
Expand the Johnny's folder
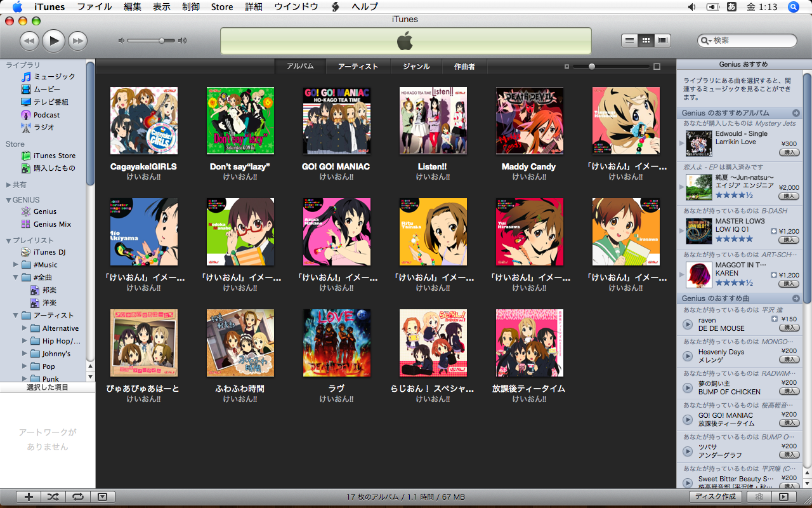point(25,354)
